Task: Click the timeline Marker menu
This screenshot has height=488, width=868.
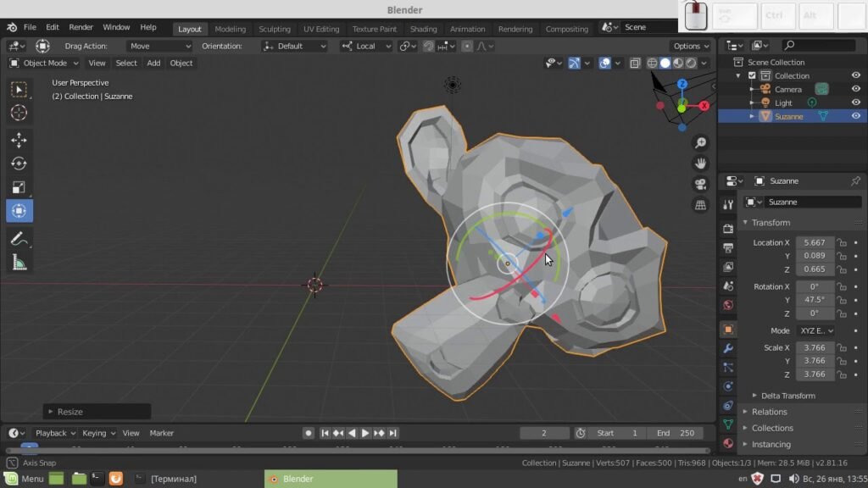Action: [x=162, y=433]
